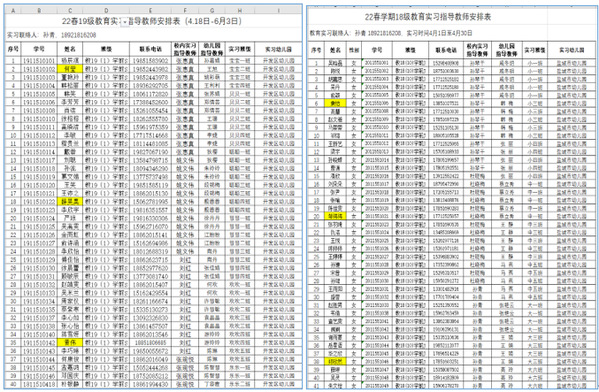Select student ID 1911510101 in left row 1
The width and height of the screenshot is (599, 392).
pyautogui.click(x=39, y=61)
